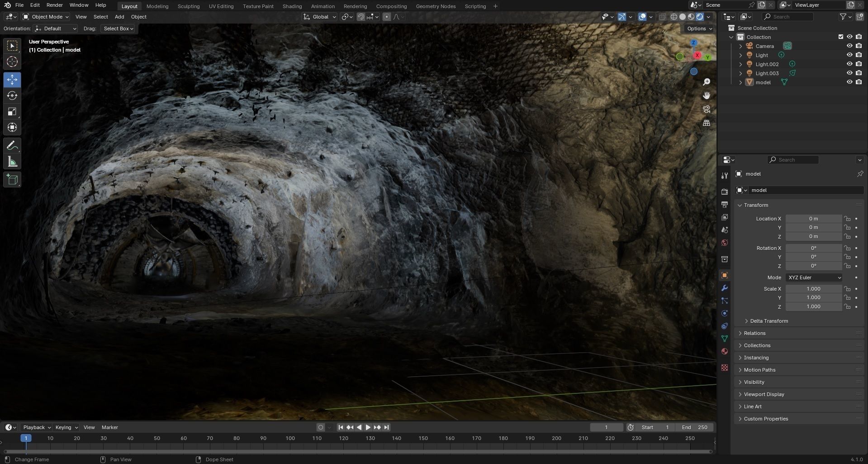Hide Light.003 in the viewport
This screenshot has width=868, height=464.
[849, 73]
